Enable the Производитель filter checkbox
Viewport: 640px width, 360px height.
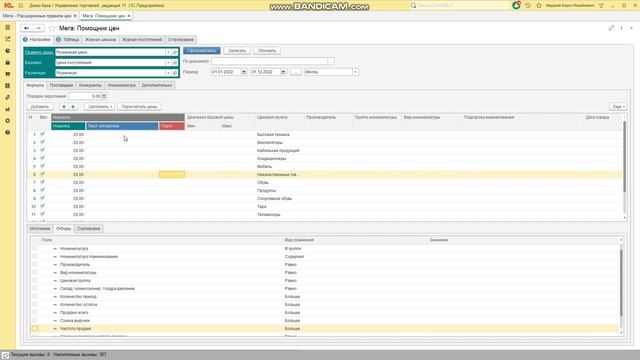point(34,264)
